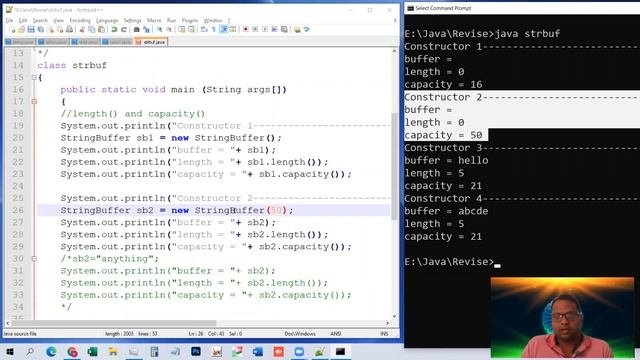Open the Search menu
This screenshot has width=640, height=360.
pyautogui.click(x=40, y=20)
